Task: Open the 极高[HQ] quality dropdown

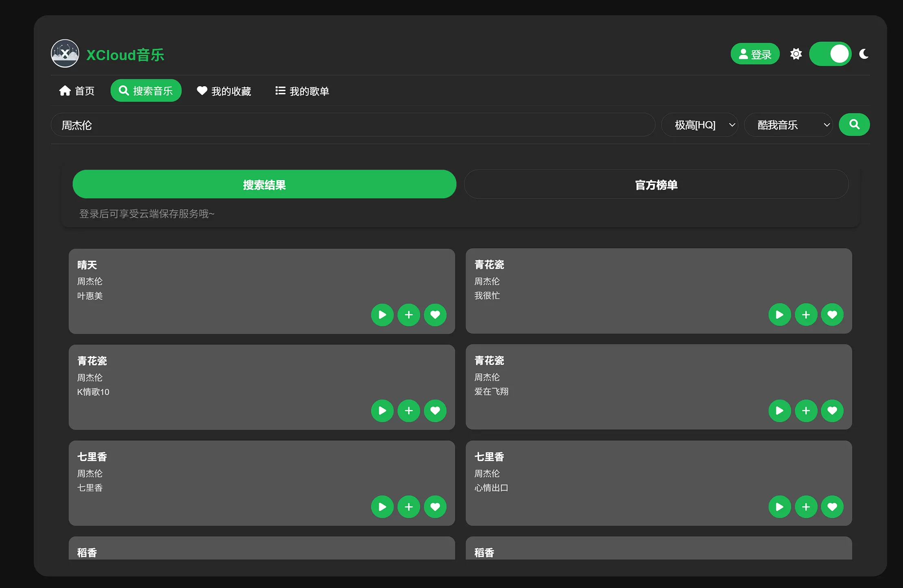Action: (x=699, y=125)
